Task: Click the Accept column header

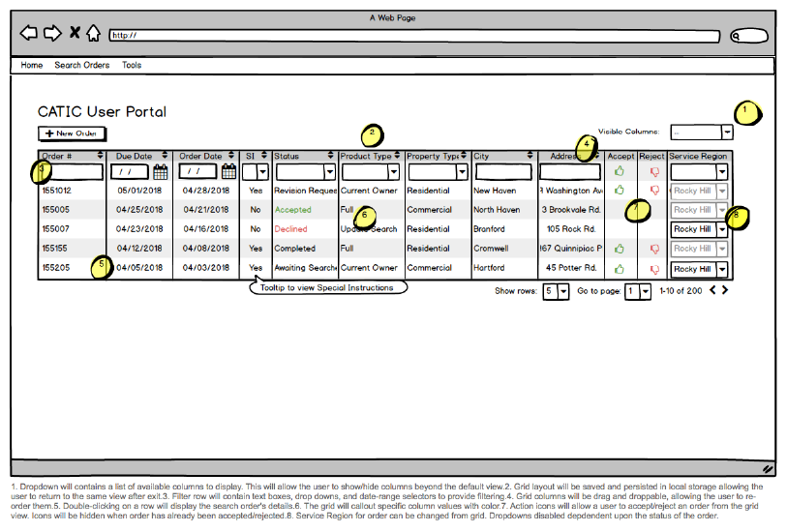Action: (621, 157)
